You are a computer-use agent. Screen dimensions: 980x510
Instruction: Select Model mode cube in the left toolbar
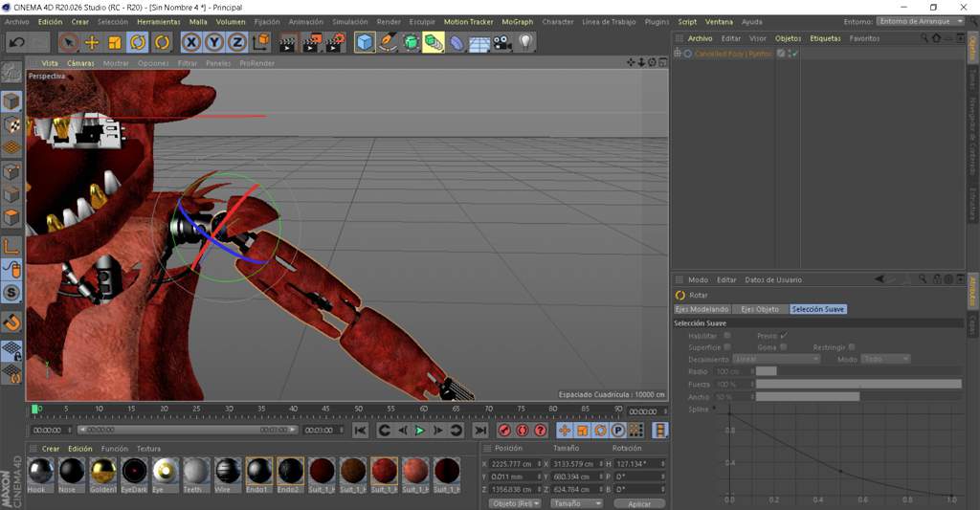[11, 101]
